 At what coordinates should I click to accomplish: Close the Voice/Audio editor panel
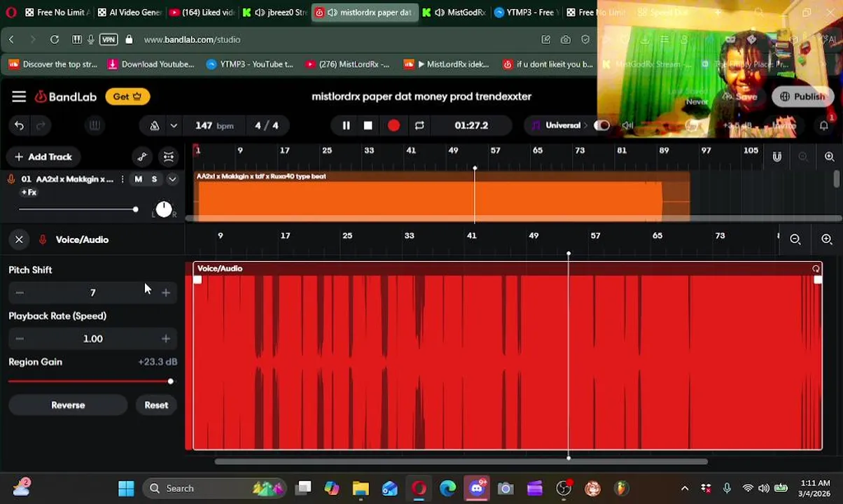click(x=19, y=240)
